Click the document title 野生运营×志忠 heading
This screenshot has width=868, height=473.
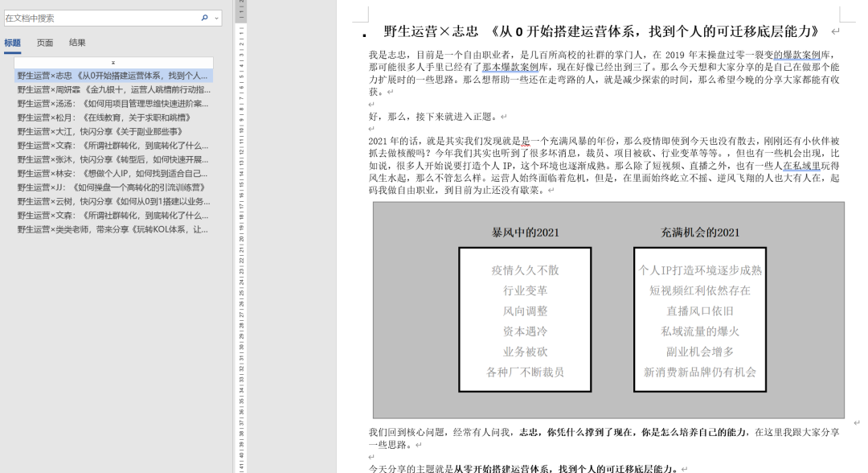tap(600, 31)
